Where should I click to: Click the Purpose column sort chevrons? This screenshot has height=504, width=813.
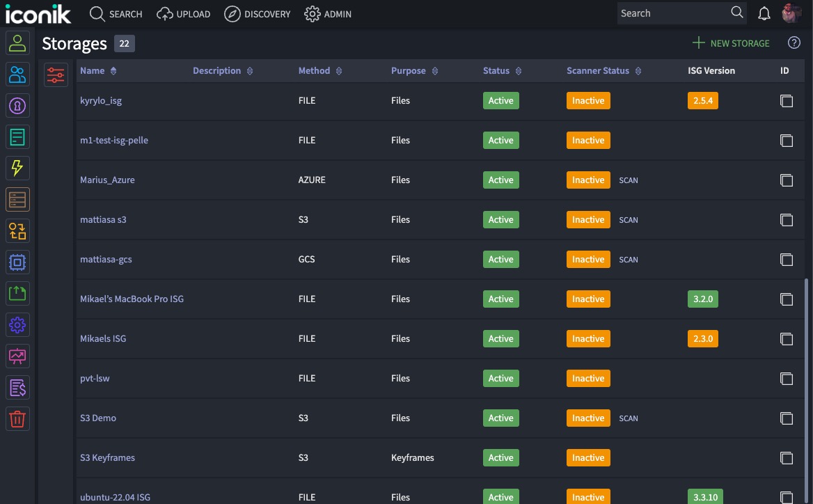click(434, 70)
